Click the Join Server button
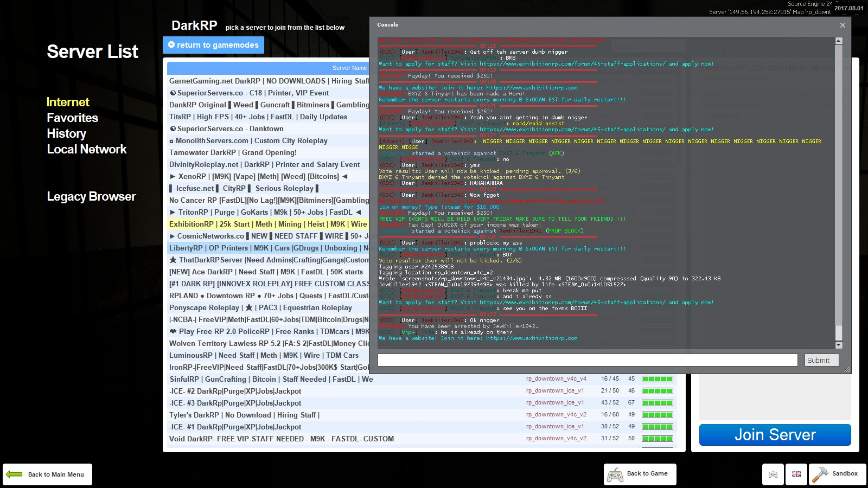The width and height of the screenshot is (868, 488). (x=775, y=435)
